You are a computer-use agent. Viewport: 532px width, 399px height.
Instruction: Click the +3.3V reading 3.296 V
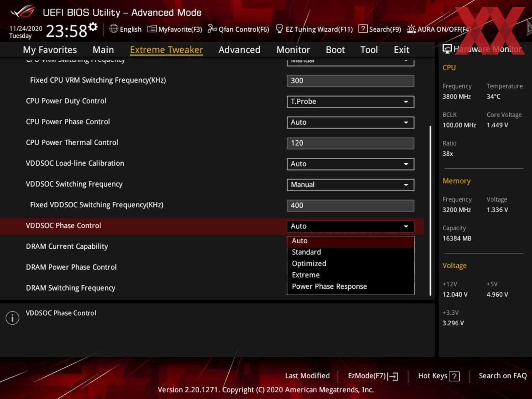point(453,323)
